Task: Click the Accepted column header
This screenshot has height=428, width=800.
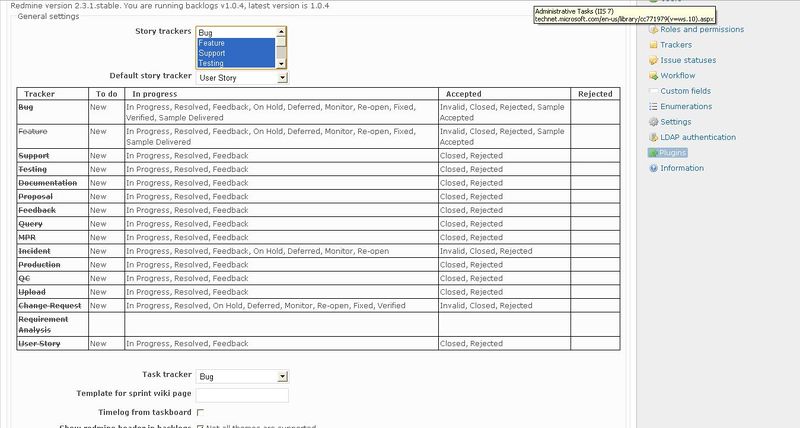Action: tap(463, 94)
